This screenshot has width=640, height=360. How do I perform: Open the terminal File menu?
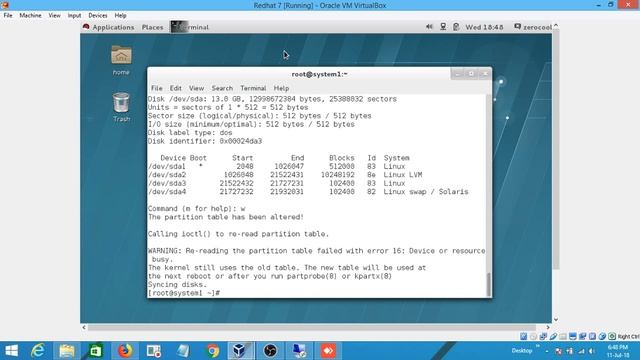point(156,88)
